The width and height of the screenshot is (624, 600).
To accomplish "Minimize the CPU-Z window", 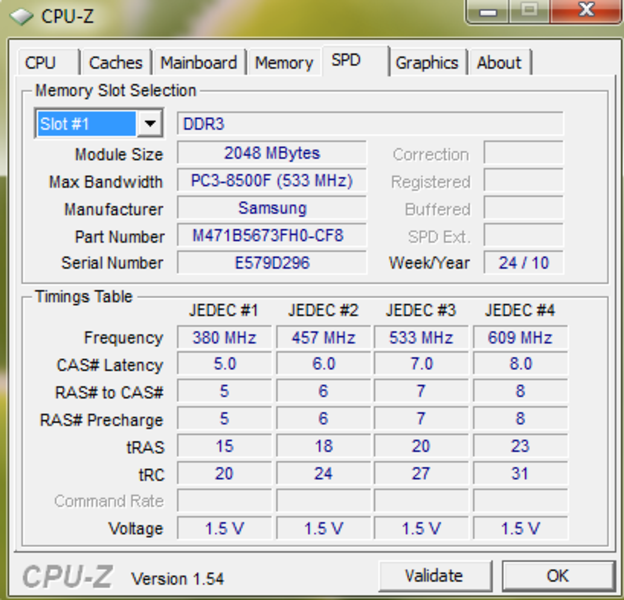I will pos(488,12).
